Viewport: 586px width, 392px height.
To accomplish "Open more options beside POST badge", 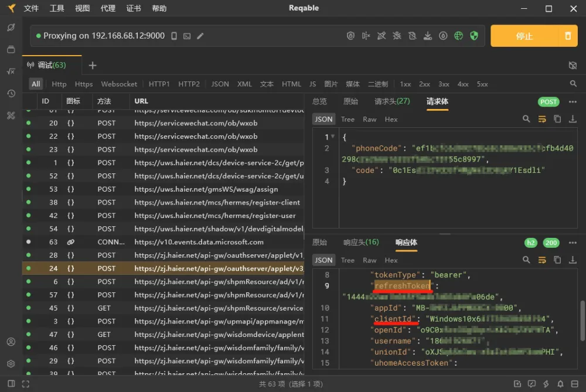I will click(573, 101).
